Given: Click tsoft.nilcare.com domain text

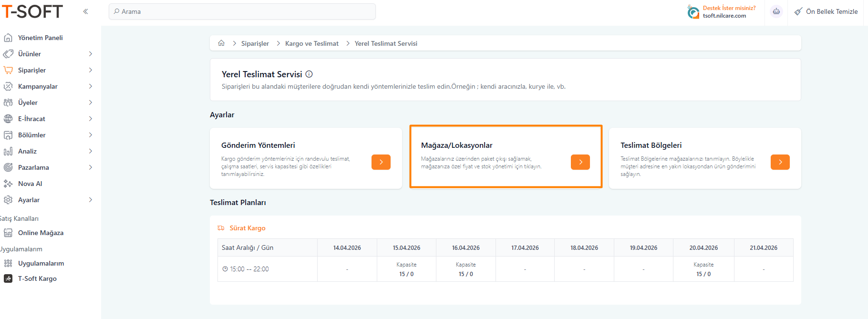Looking at the screenshot, I should tap(724, 16).
